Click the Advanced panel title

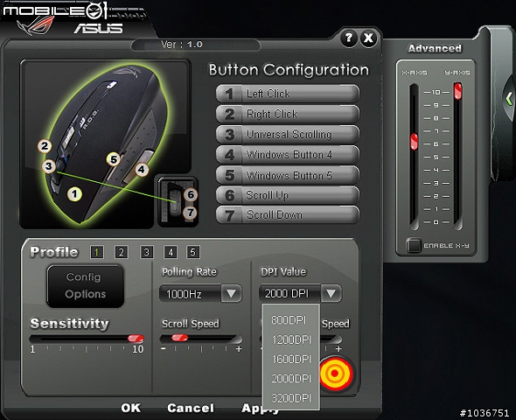click(435, 48)
